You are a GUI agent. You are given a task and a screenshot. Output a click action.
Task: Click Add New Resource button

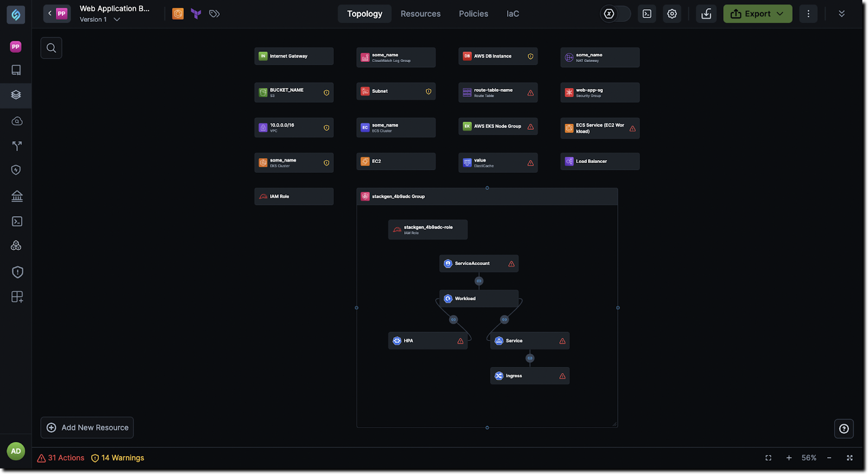point(87,428)
